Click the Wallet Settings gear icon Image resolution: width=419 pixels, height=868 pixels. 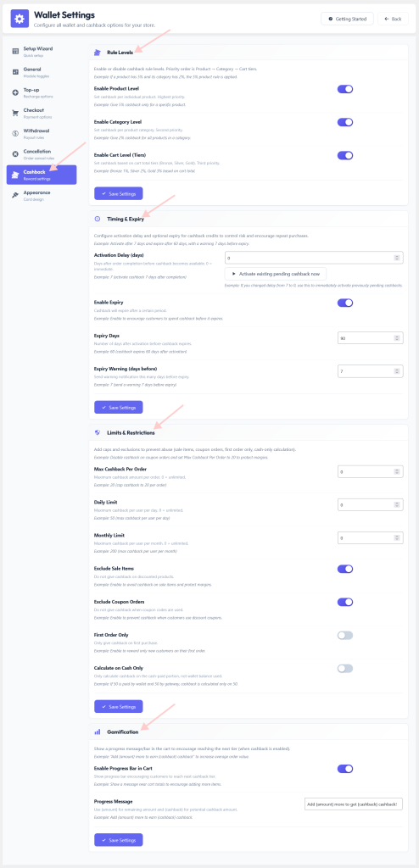(x=20, y=19)
